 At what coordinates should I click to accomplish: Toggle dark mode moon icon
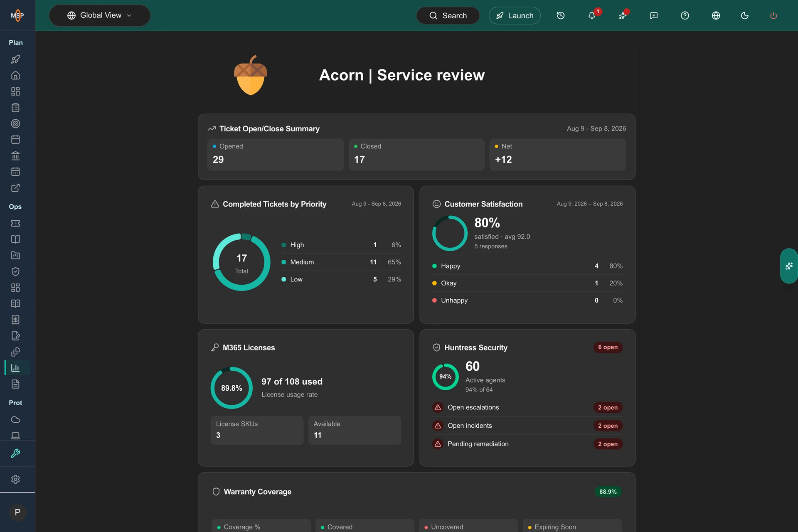[745, 15]
